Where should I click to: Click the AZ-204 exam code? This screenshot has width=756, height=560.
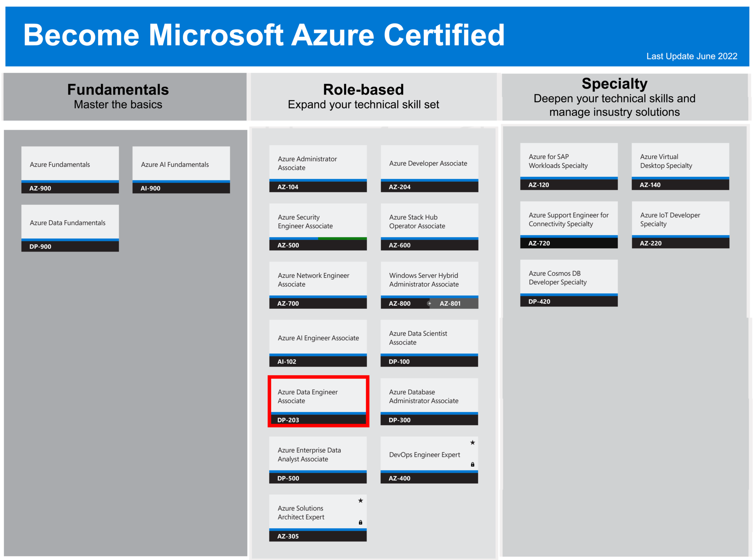click(399, 187)
